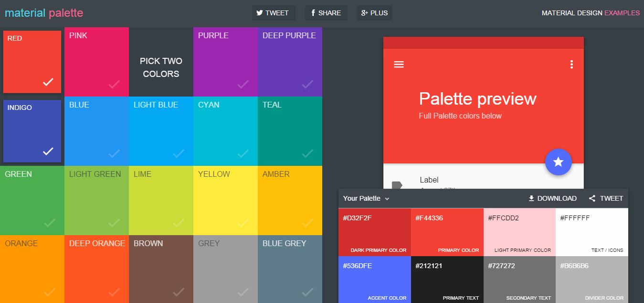Click the label tag icon in preview
The height and width of the screenshot is (303, 644).
pyautogui.click(x=397, y=185)
